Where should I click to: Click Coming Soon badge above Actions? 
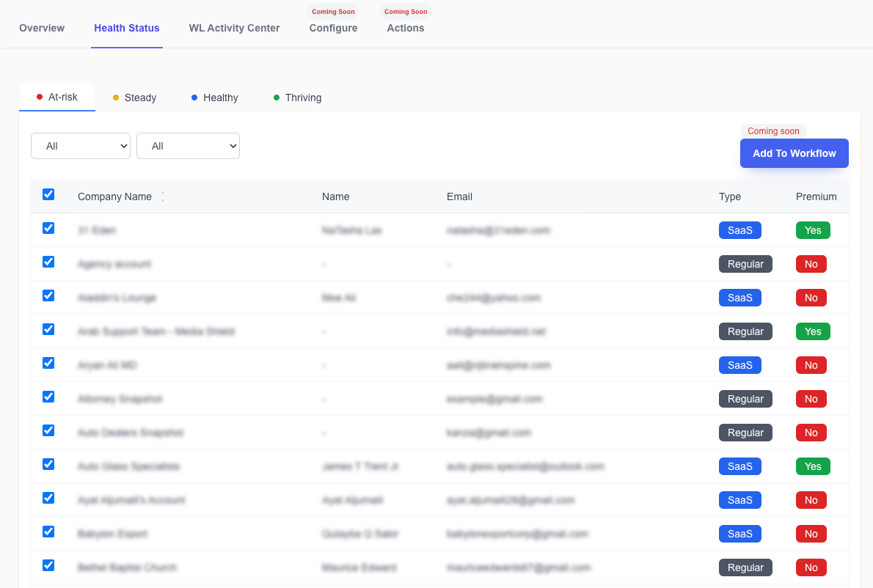(406, 12)
